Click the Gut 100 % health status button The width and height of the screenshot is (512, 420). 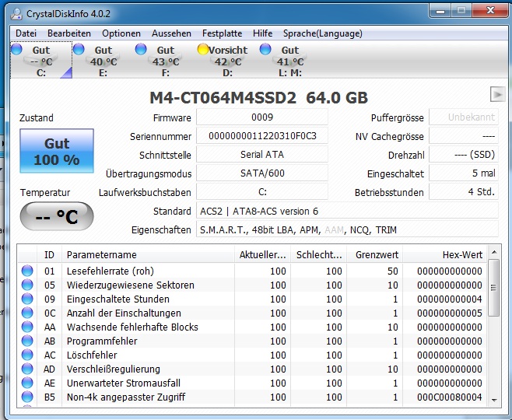click(x=57, y=151)
